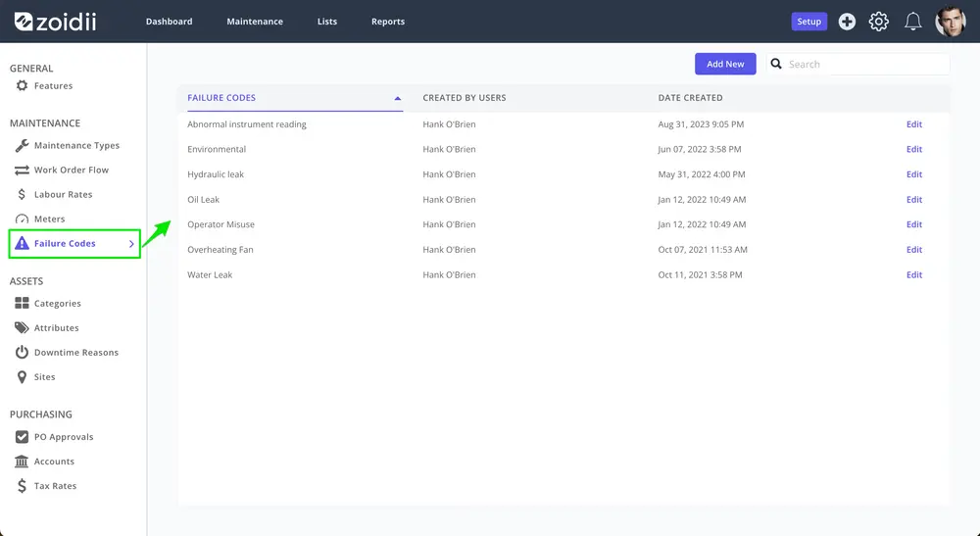Viewport: 980px width, 536px height.
Task: Open Features in sidebar
Action: click(x=53, y=85)
